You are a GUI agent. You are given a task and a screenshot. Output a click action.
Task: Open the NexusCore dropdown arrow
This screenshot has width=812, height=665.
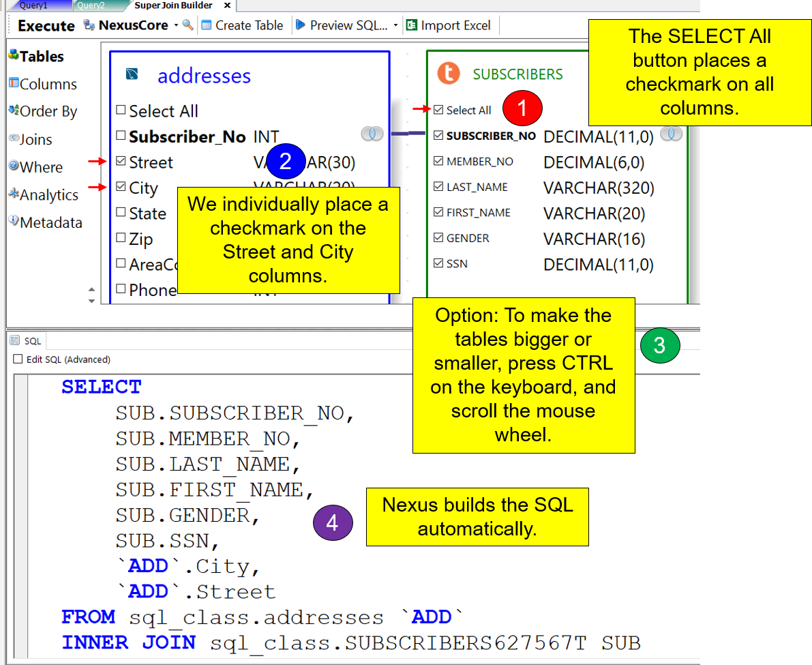(x=176, y=26)
